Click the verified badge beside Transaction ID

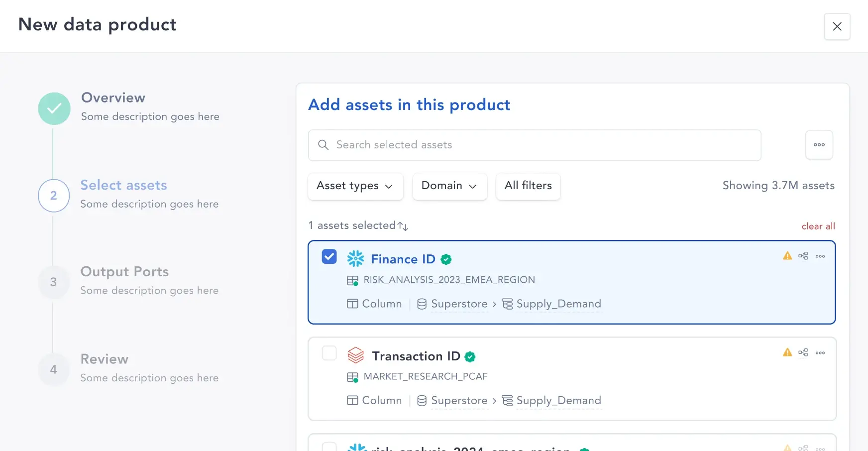470,356
